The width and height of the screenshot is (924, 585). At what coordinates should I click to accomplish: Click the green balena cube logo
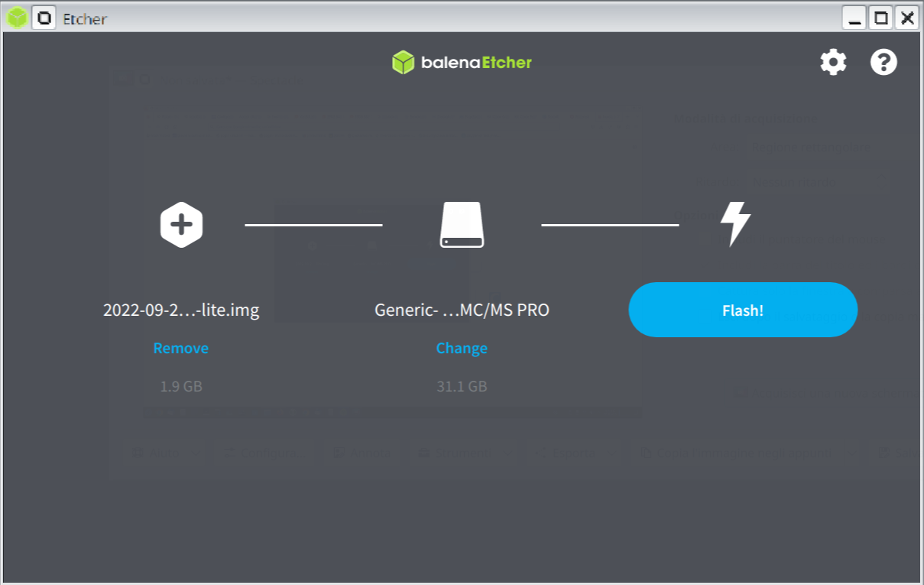pyautogui.click(x=403, y=63)
